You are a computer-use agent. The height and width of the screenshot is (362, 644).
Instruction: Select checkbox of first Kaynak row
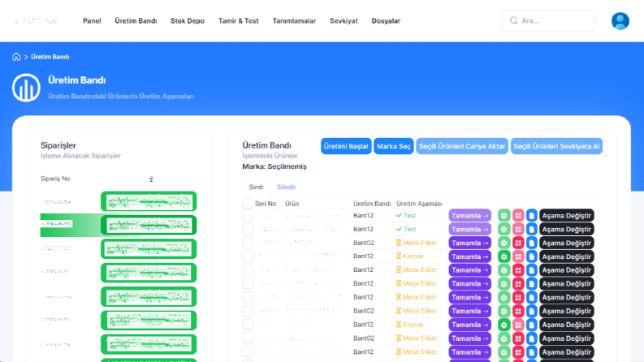(x=248, y=256)
